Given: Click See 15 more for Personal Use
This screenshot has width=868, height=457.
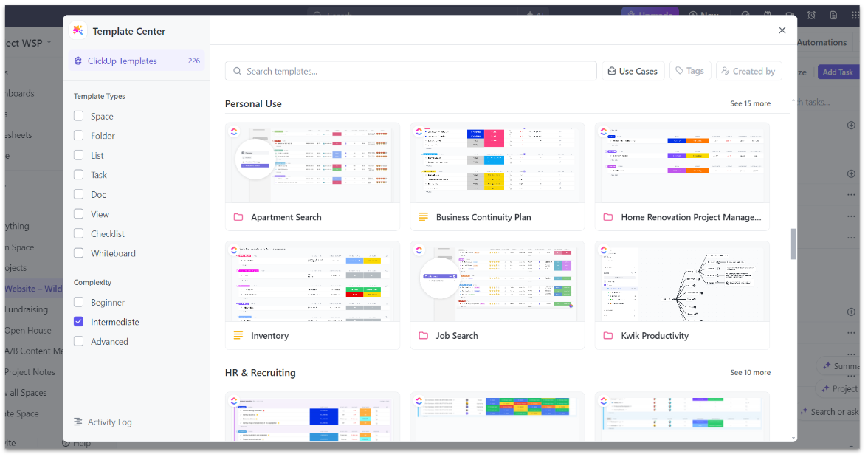Looking at the screenshot, I should click(750, 103).
